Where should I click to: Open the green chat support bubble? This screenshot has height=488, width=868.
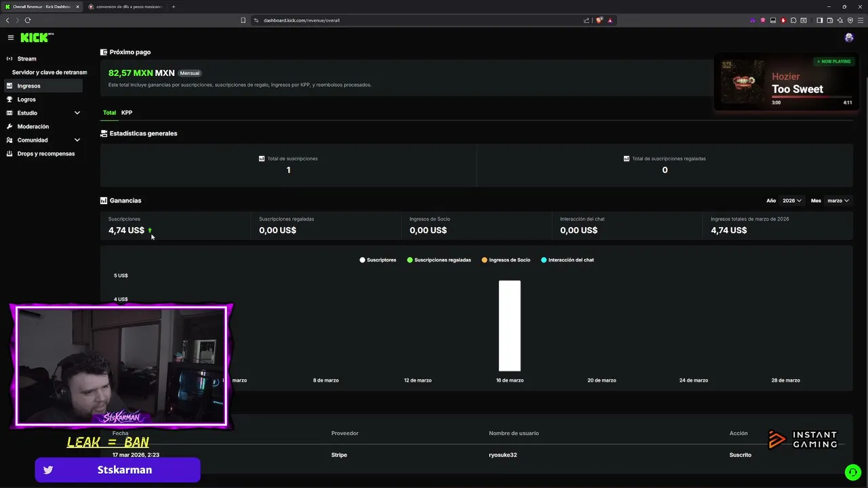coord(852,472)
